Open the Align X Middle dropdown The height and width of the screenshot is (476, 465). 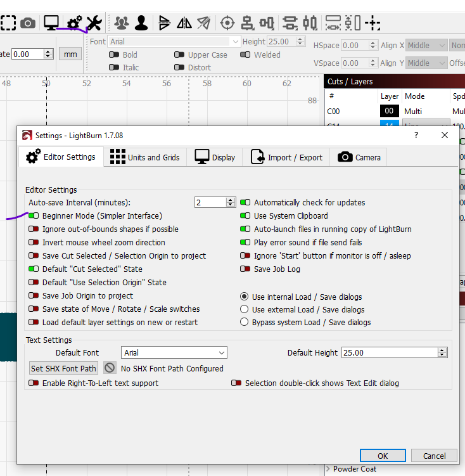(x=426, y=46)
